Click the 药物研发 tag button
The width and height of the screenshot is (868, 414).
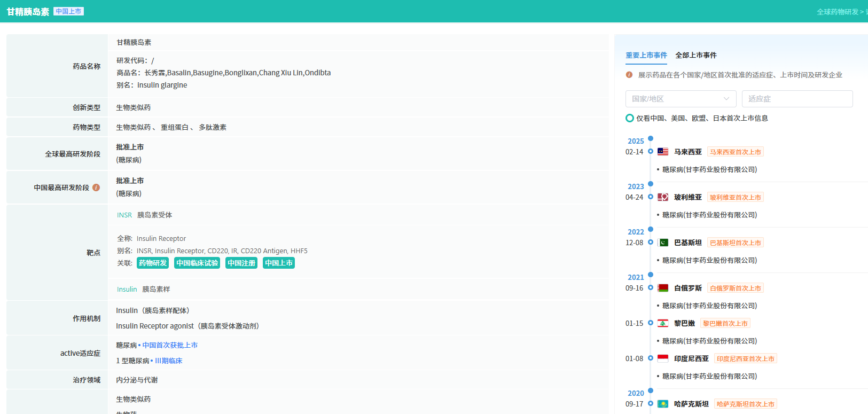(x=153, y=263)
